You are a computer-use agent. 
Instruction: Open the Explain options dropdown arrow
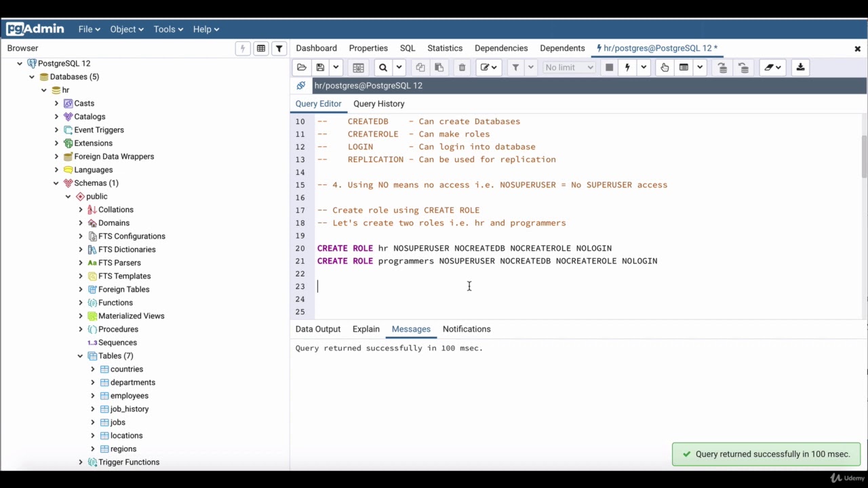[x=700, y=67]
